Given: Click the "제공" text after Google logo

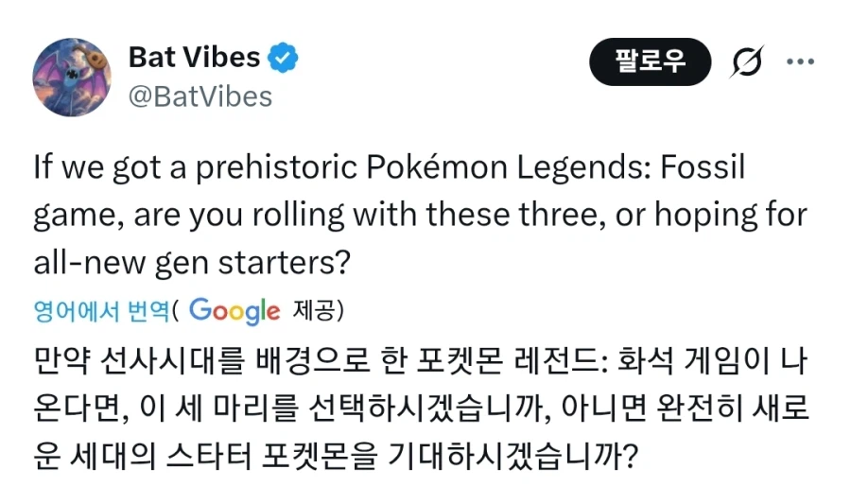Looking at the screenshot, I should tap(313, 309).
